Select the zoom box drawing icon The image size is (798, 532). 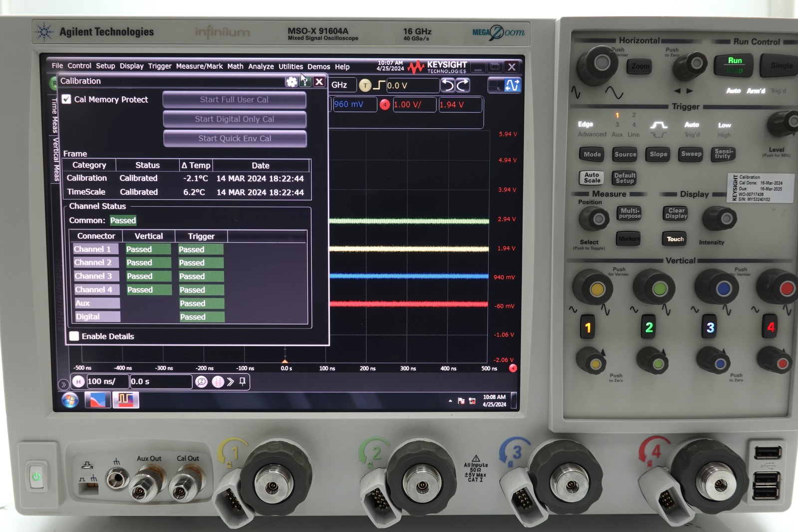pos(495,85)
